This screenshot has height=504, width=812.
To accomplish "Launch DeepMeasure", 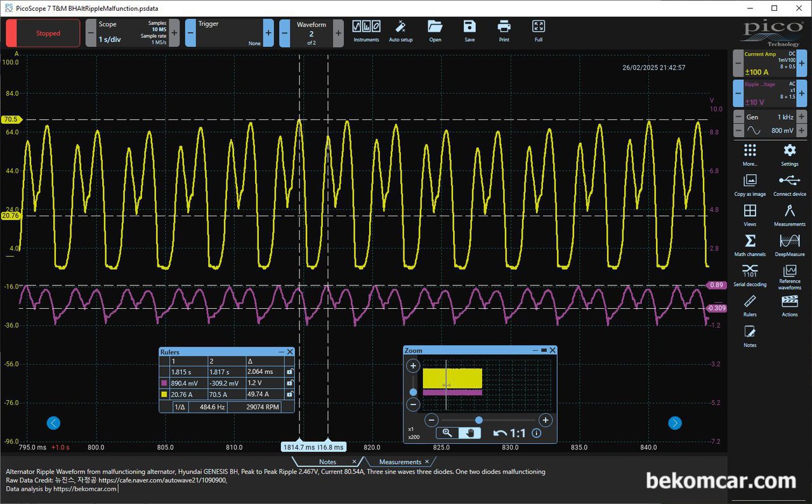I will click(790, 245).
